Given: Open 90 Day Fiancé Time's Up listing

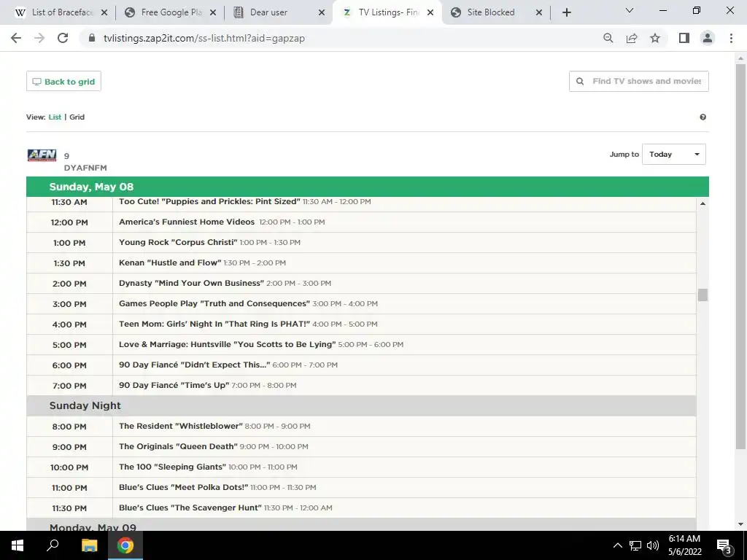Looking at the screenshot, I should coord(174,385).
